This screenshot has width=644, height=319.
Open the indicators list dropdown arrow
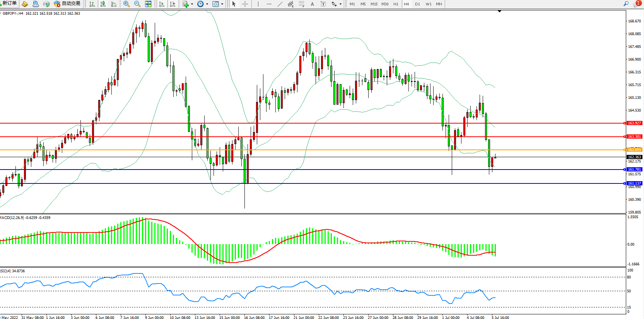coord(192,4)
